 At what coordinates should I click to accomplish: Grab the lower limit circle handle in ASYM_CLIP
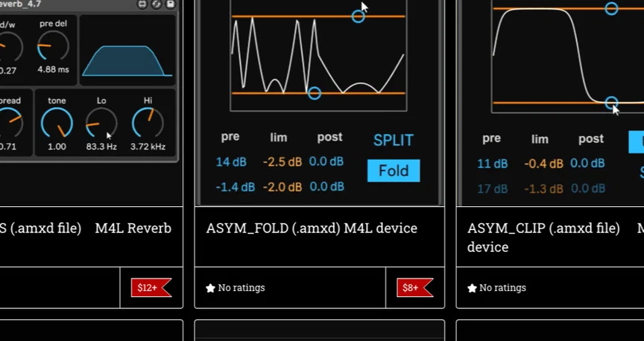(611, 103)
